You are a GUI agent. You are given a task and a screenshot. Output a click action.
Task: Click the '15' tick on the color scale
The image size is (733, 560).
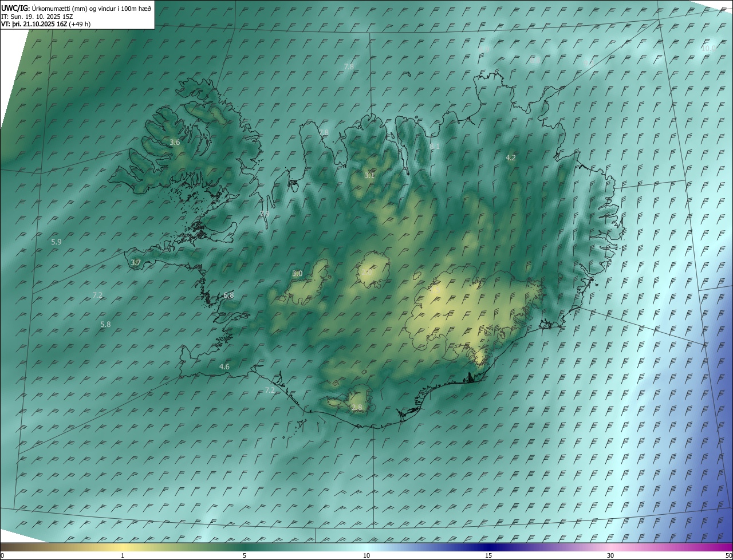[488, 555]
